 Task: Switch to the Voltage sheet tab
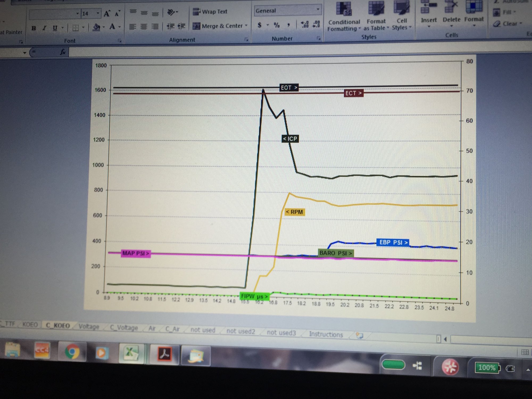(x=89, y=327)
